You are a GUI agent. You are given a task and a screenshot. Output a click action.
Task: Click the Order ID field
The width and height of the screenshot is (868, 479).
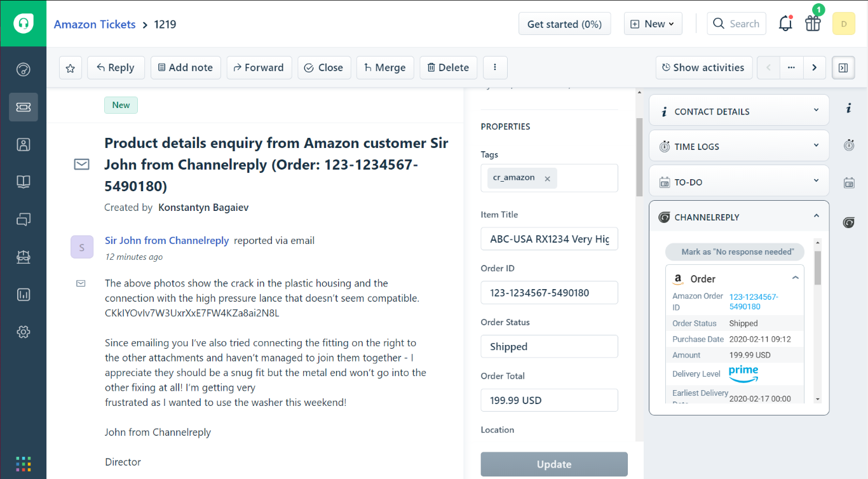coord(550,293)
